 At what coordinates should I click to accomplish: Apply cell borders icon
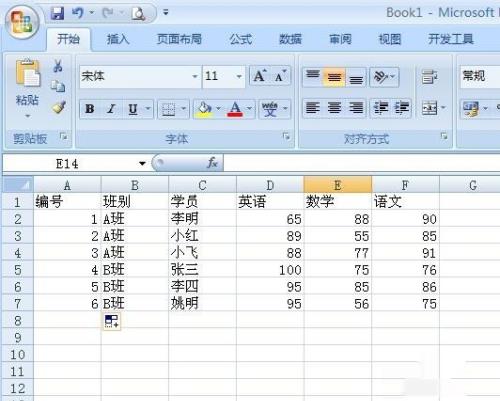[168, 109]
